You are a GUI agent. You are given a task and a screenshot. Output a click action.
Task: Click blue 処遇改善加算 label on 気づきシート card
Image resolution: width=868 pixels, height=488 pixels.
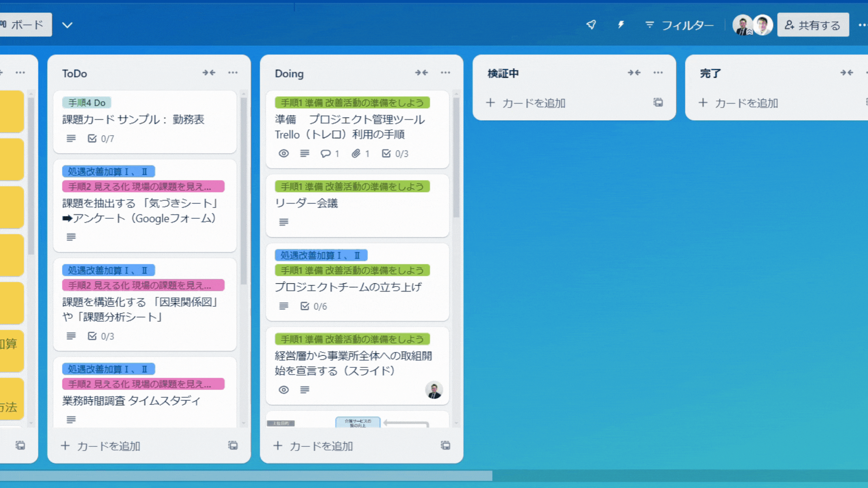point(108,171)
